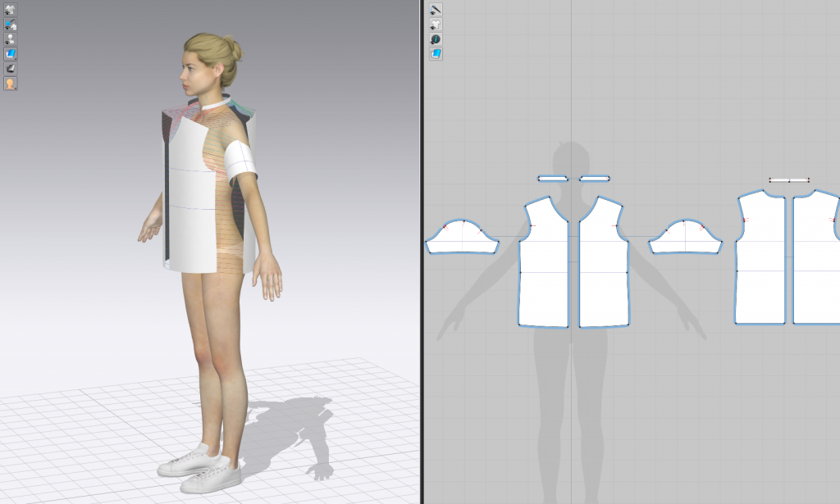Click the Pattern Information info icon

[436, 39]
